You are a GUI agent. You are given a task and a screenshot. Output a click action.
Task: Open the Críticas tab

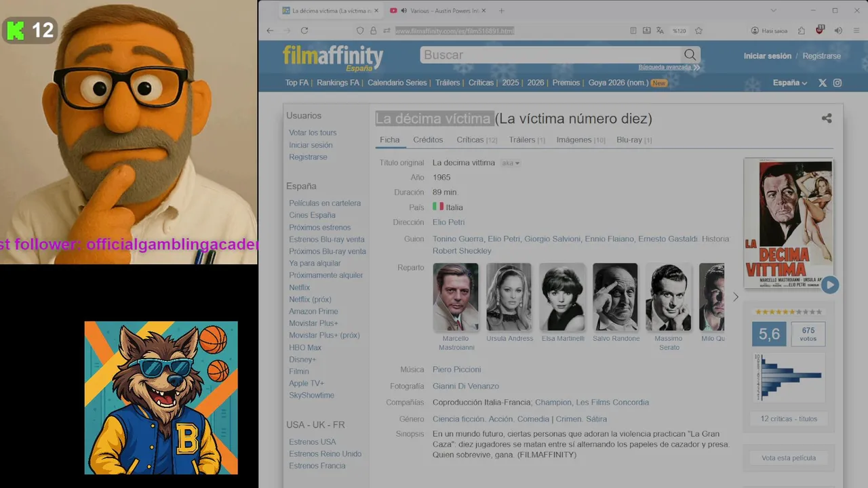click(x=477, y=140)
